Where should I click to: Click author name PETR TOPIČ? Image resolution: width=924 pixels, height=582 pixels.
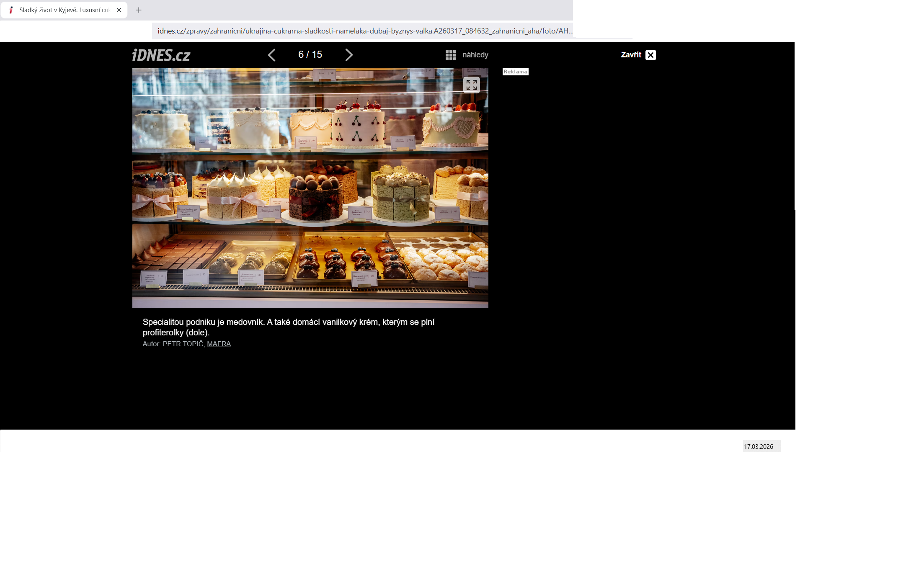tap(183, 344)
